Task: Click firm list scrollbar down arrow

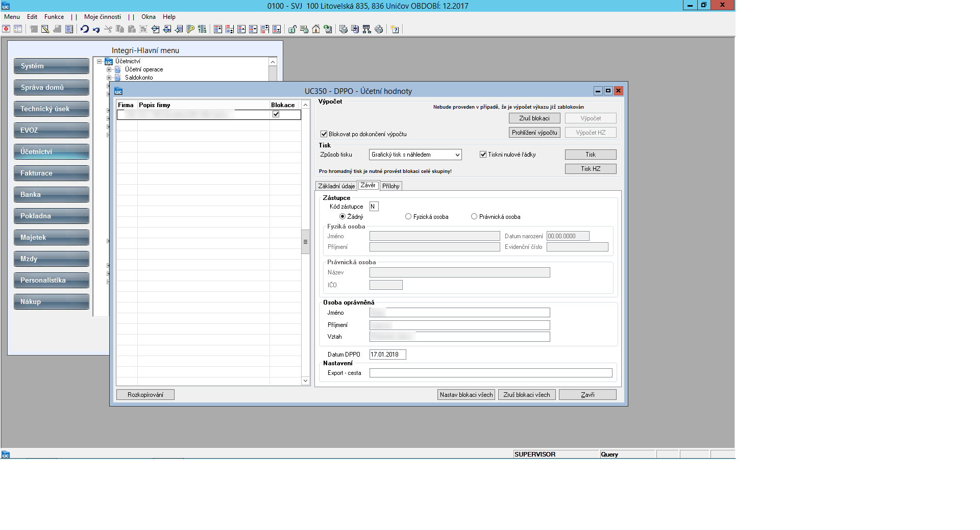Action: pos(305,381)
